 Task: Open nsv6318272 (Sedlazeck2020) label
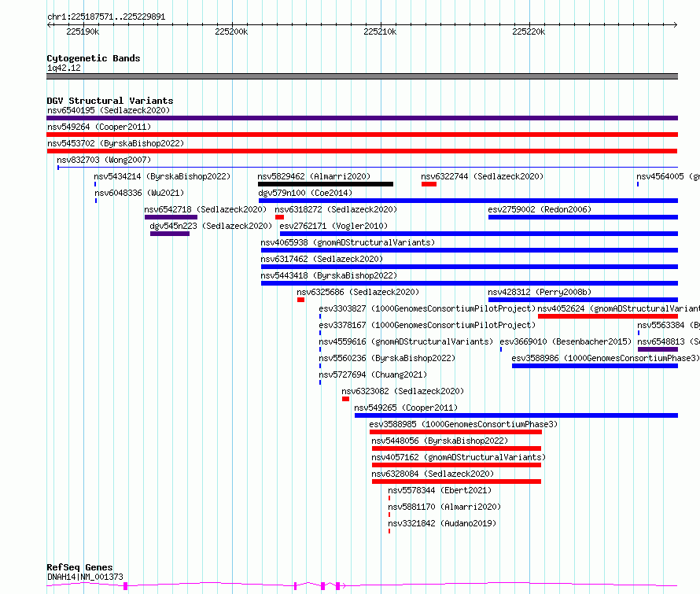click(x=336, y=209)
